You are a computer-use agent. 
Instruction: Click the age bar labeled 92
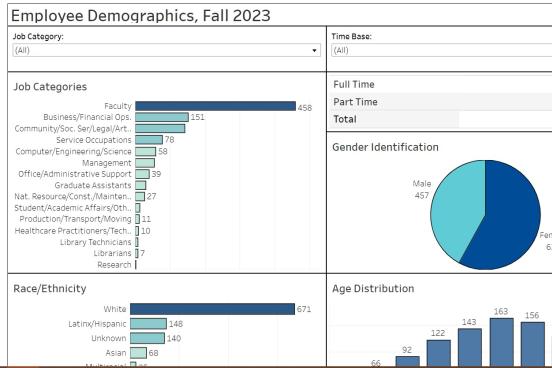tap(407, 361)
